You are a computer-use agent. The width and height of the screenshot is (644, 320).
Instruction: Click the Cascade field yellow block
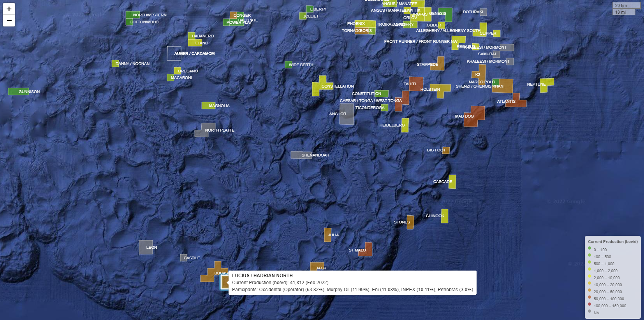pyautogui.click(x=452, y=181)
